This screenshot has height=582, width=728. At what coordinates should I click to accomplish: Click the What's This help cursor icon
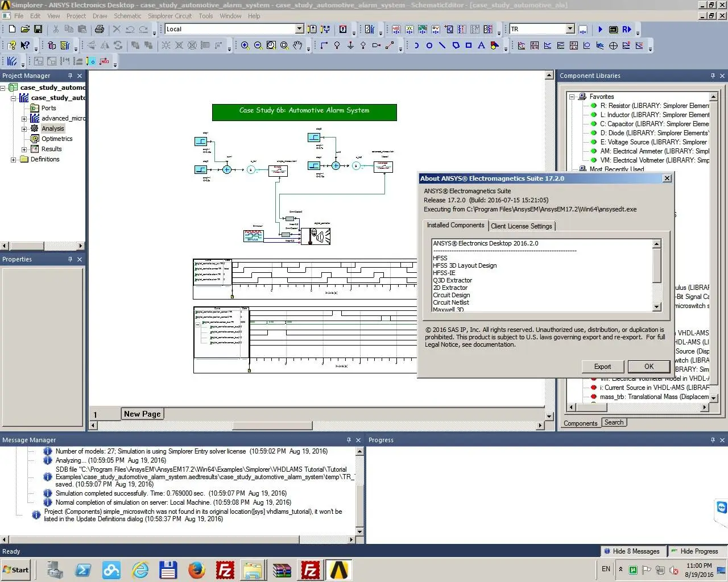[x=25, y=45]
